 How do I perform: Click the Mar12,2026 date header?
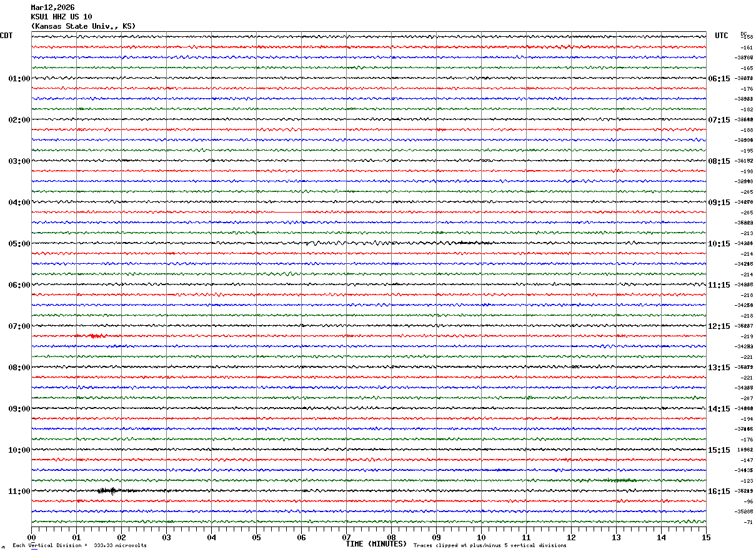52,8
